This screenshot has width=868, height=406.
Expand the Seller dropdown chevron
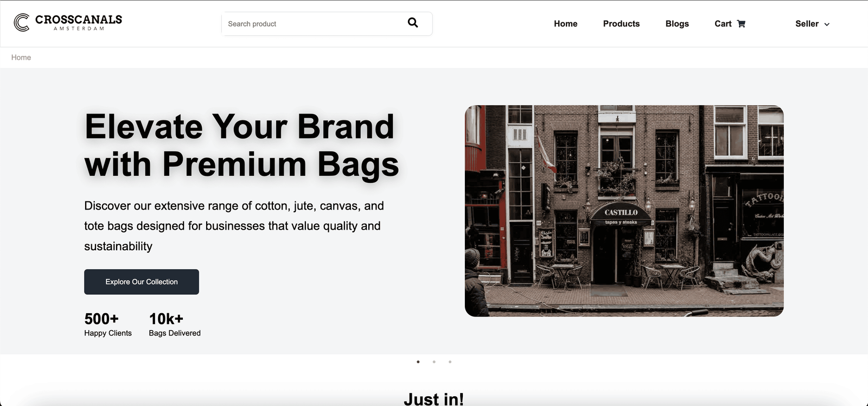click(827, 24)
